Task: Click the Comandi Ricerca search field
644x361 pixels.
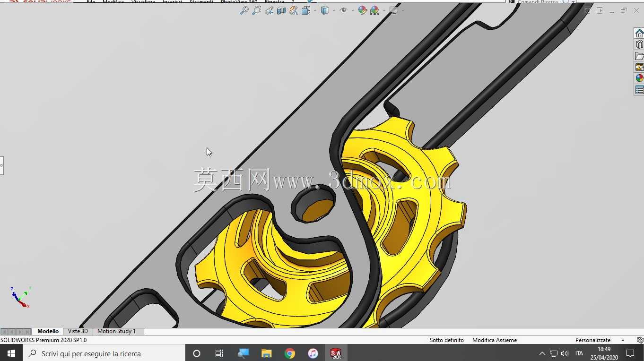Action: (x=538, y=2)
